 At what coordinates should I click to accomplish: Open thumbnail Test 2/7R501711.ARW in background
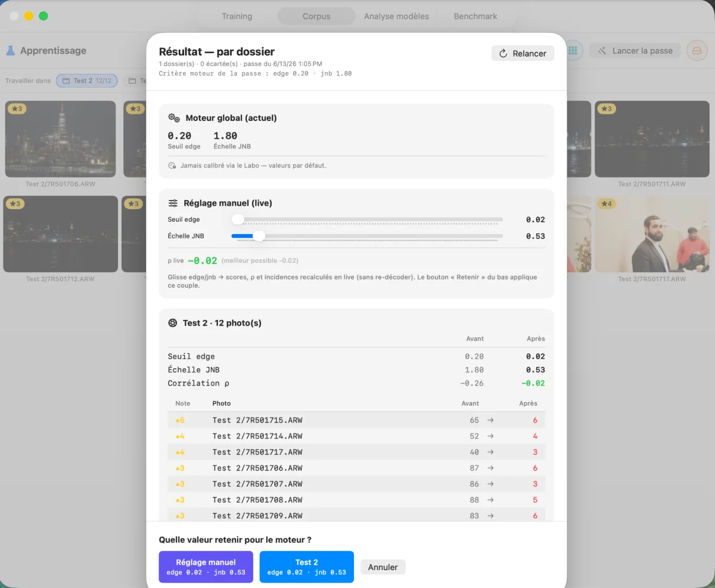click(x=652, y=139)
